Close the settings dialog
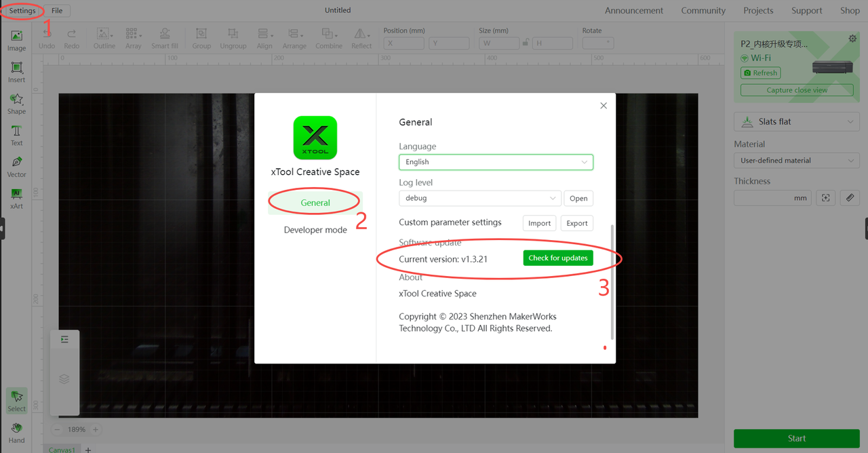This screenshot has height=453, width=868. click(x=604, y=106)
